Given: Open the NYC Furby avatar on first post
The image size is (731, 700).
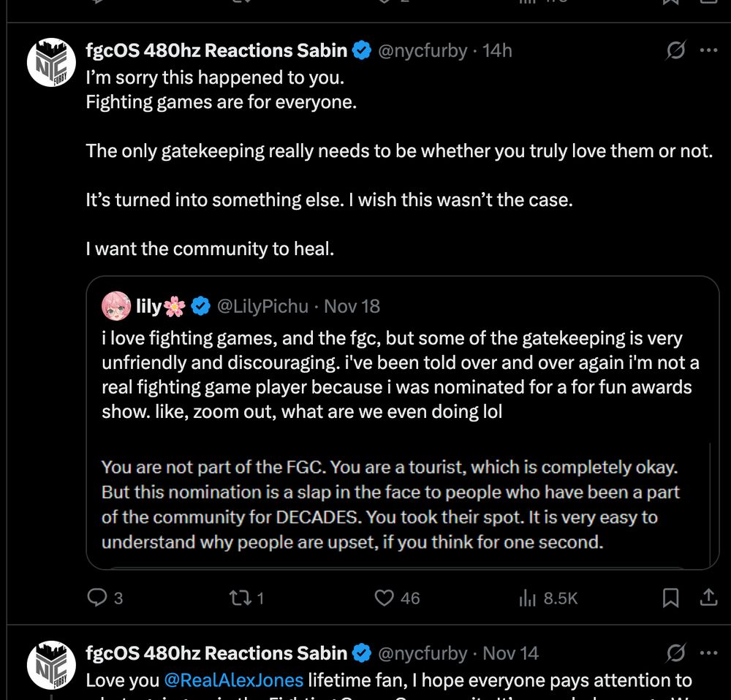Looking at the screenshot, I should [x=52, y=61].
